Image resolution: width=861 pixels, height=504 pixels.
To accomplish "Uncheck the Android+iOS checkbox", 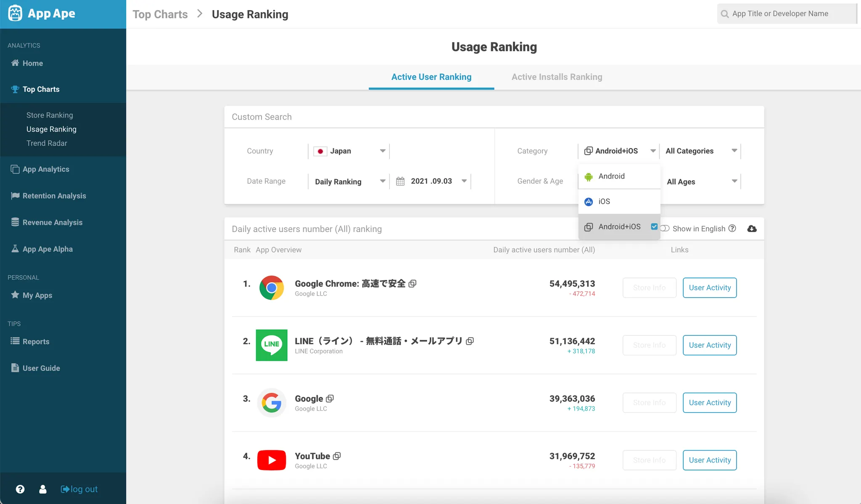I will click(x=654, y=227).
